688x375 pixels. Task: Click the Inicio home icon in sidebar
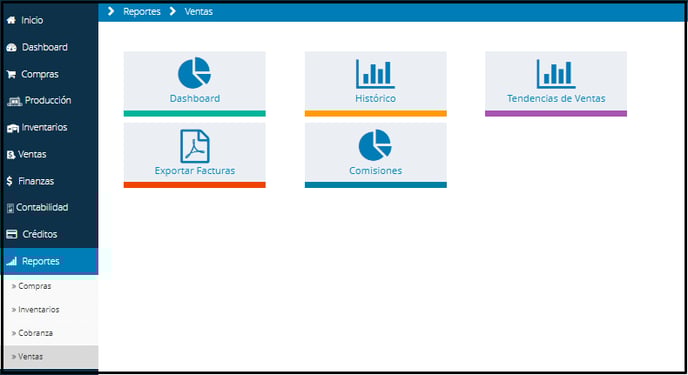(x=11, y=20)
